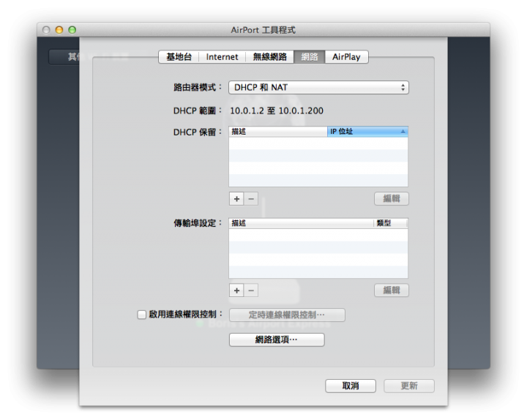Select the 無線網路 tab

pyautogui.click(x=269, y=57)
